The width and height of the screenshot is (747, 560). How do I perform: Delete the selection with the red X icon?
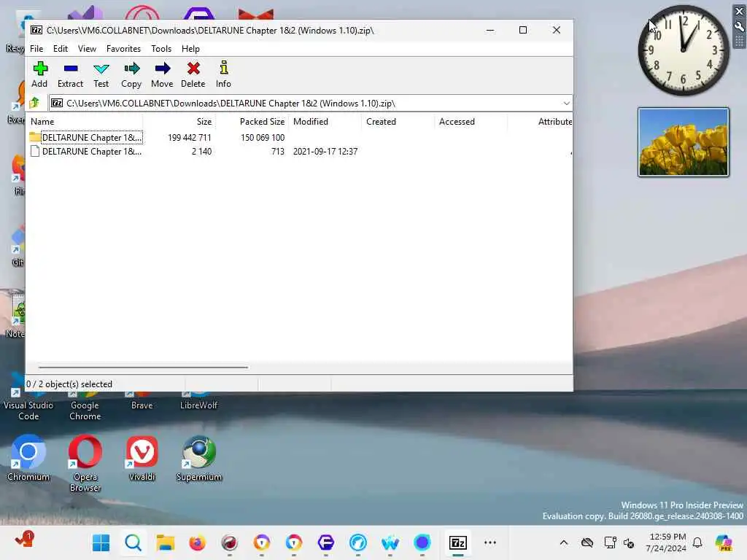[193, 75]
